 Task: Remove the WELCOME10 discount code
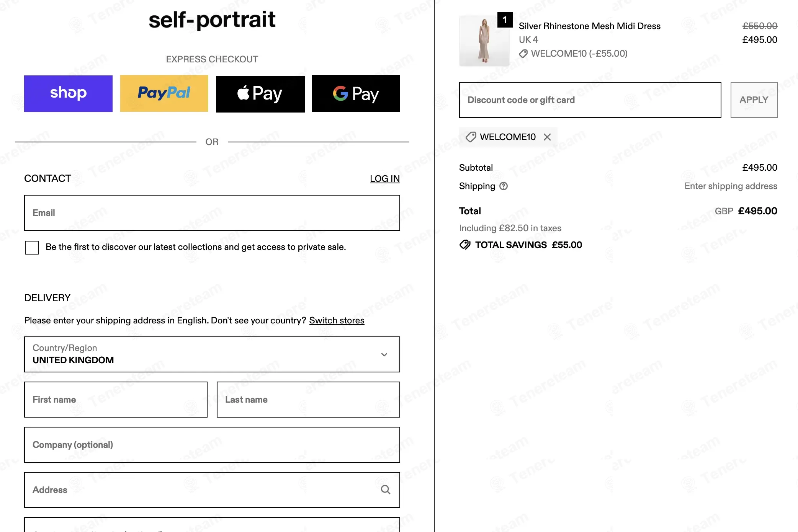click(x=547, y=137)
